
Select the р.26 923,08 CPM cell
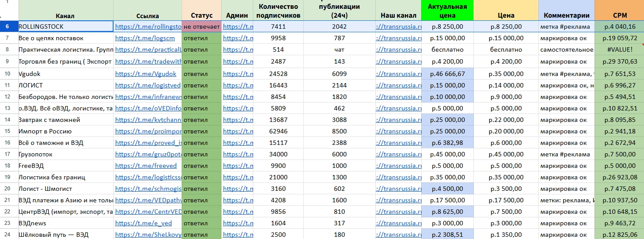click(620, 177)
